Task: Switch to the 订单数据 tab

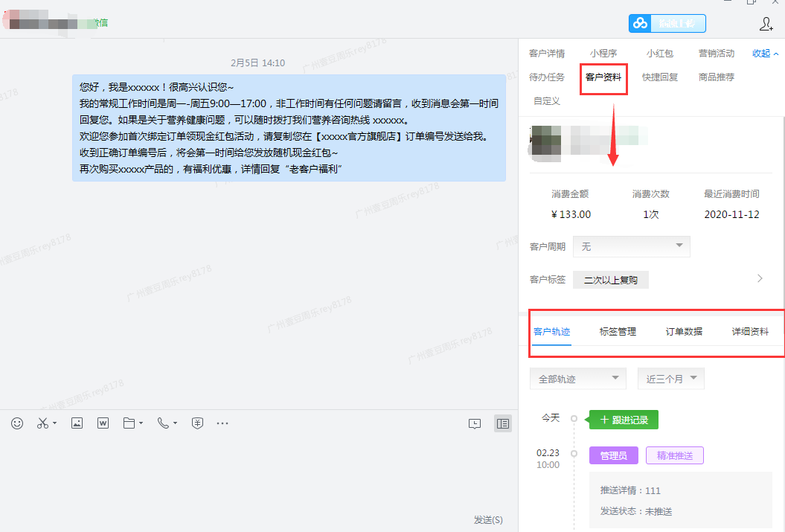Action: pyautogui.click(x=684, y=332)
